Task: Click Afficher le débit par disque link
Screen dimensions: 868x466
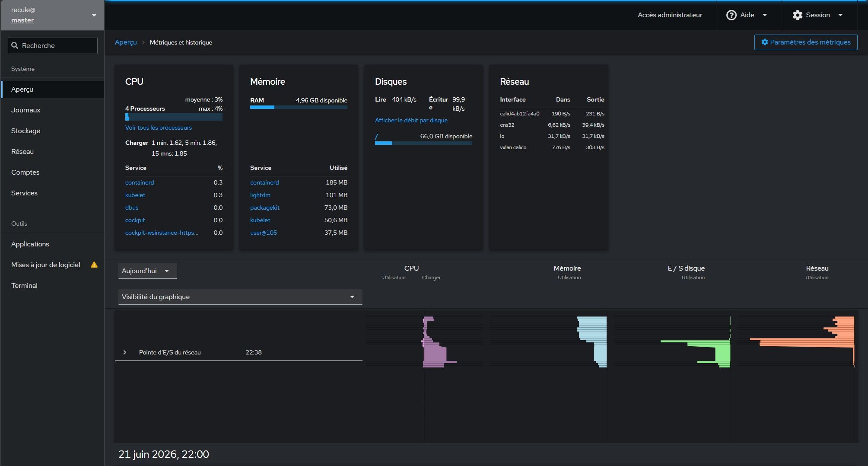Action: click(411, 120)
